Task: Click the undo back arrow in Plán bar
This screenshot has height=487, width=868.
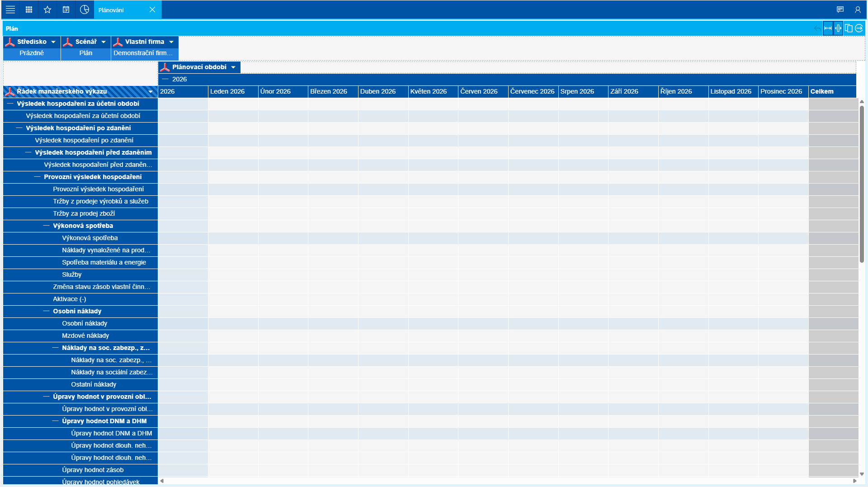Action: point(817,28)
